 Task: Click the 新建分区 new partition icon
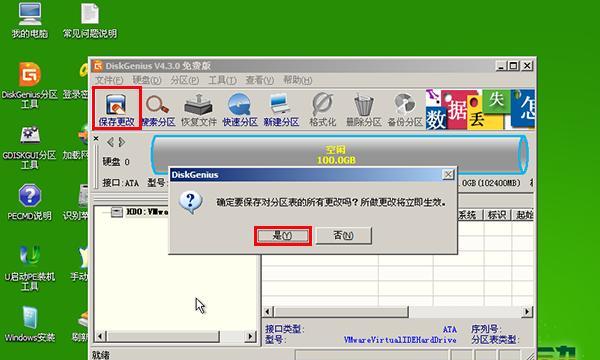[281, 110]
